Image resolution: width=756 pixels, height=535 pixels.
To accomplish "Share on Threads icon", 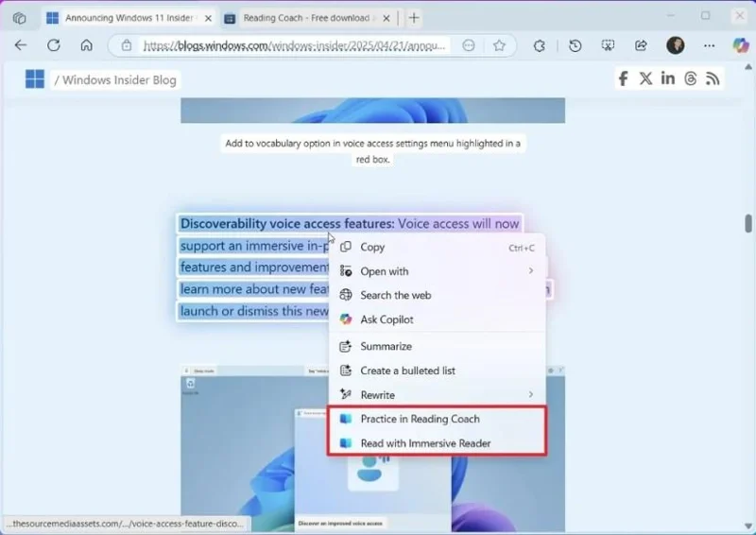I will click(691, 78).
